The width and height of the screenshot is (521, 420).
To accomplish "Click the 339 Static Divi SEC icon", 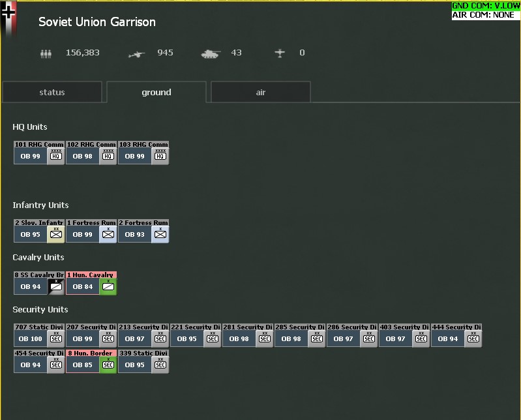I will coord(160,365).
